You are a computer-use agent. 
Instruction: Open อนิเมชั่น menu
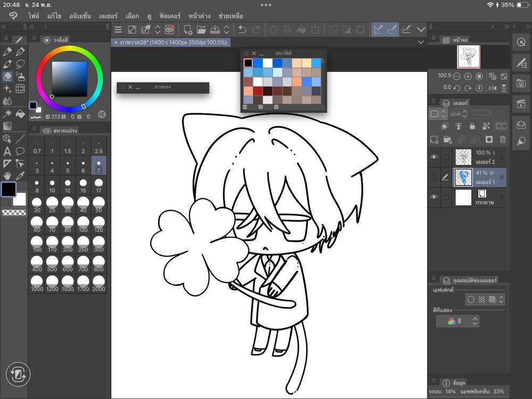pyautogui.click(x=80, y=16)
